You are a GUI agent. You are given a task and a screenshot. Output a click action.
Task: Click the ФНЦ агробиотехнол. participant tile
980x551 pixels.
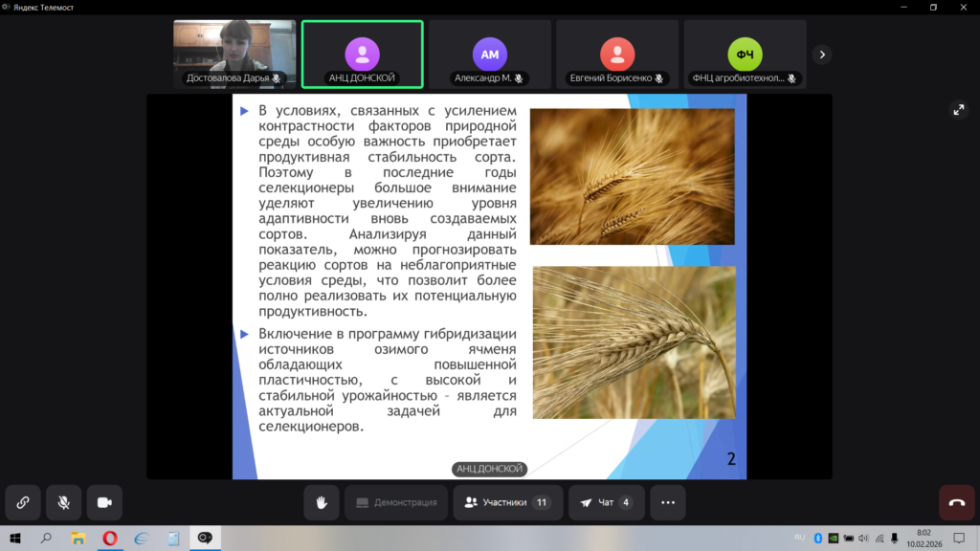744,55
